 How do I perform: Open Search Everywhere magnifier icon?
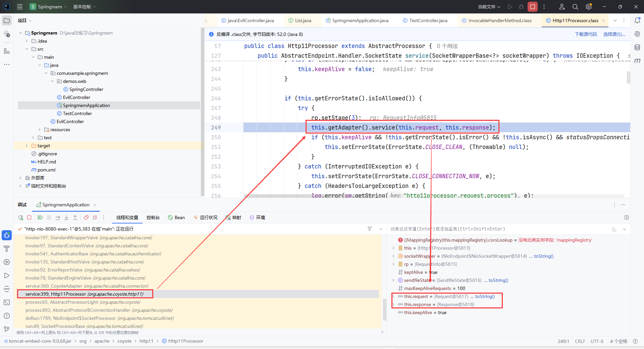[x=575, y=7]
